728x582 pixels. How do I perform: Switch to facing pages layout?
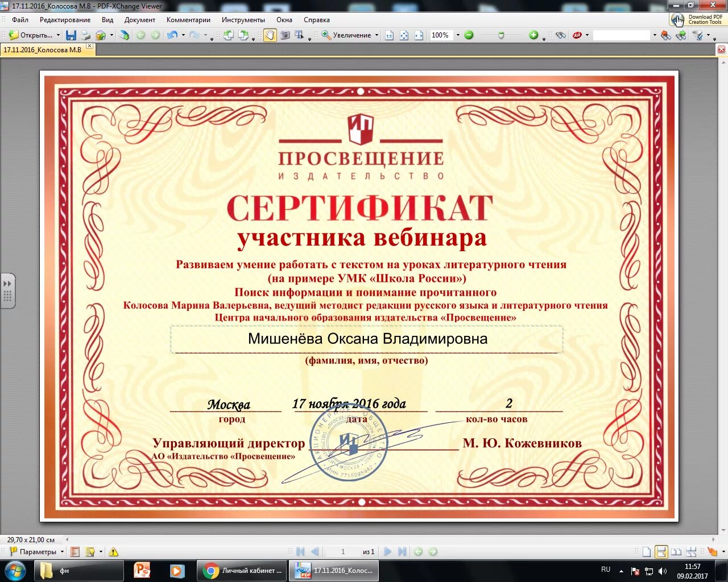tap(676, 552)
